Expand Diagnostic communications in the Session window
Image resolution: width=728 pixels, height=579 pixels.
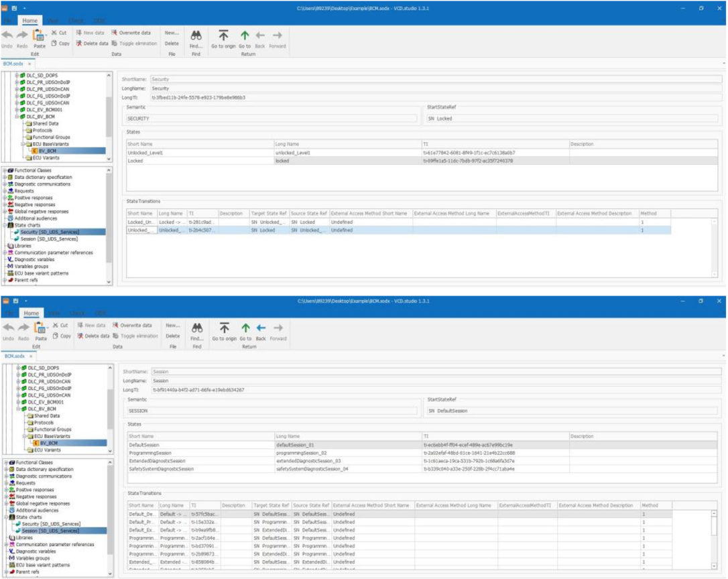(x=6, y=476)
